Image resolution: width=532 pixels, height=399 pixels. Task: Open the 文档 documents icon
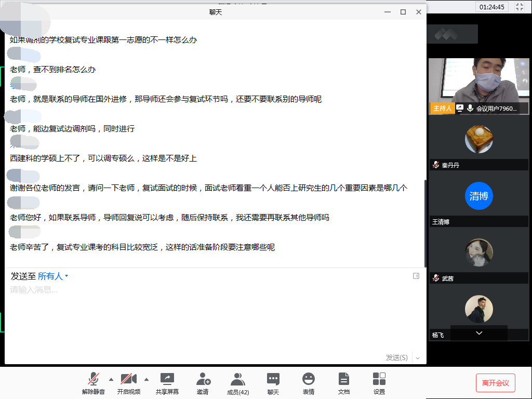click(343, 383)
